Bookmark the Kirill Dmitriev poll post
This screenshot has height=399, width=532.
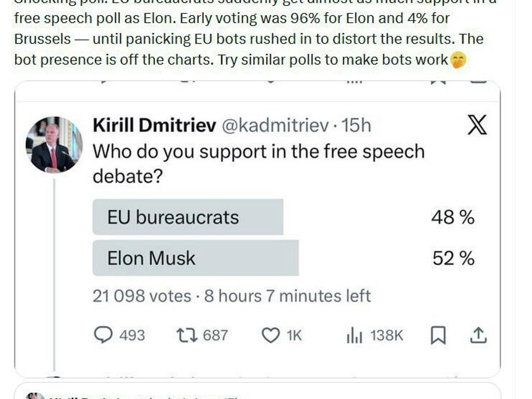coord(438,335)
